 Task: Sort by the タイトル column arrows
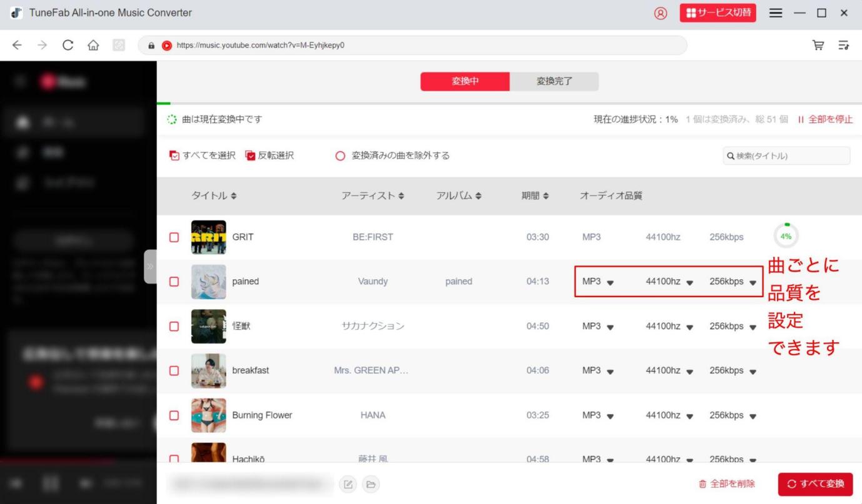tap(234, 196)
